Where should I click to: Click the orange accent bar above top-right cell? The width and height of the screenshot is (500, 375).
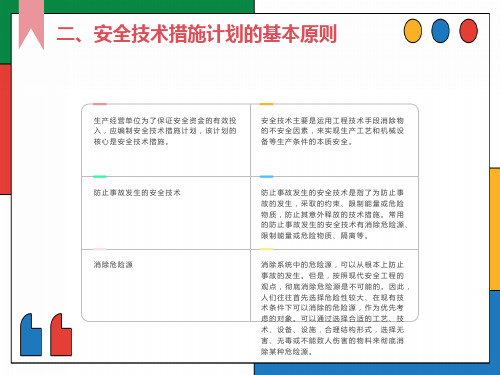pyautogui.click(x=266, y=104)
